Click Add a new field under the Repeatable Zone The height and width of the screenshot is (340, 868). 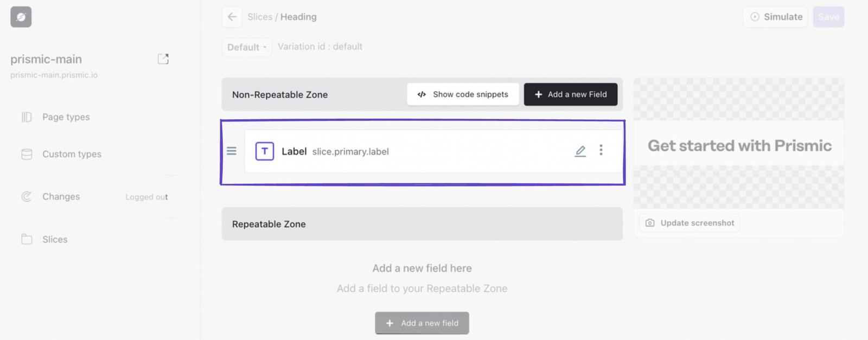422,323
